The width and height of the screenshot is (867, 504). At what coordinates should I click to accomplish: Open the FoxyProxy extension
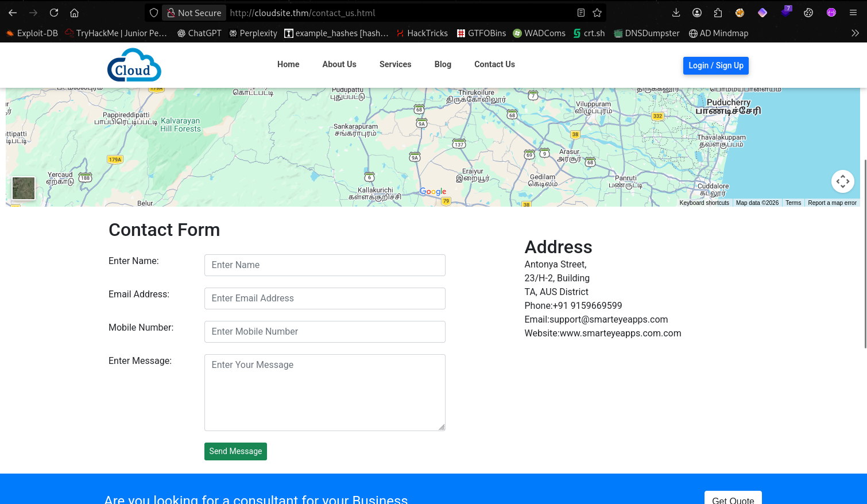[x=740, y=12]
